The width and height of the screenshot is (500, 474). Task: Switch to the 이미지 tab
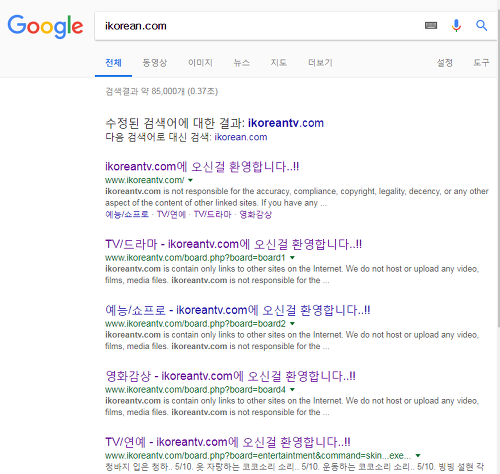[200, 63]
